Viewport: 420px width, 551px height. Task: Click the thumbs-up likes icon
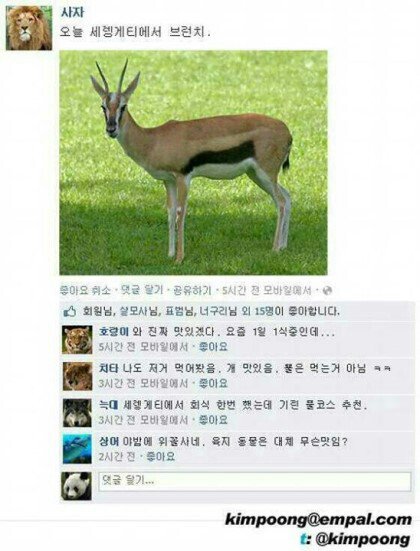70,311
